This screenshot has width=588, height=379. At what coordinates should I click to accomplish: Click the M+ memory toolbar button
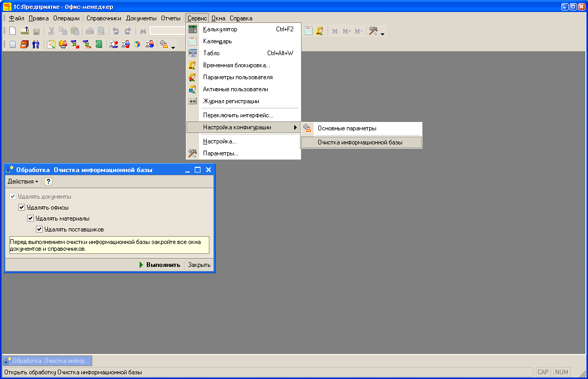pyautogui.click(x=346, y=31)
